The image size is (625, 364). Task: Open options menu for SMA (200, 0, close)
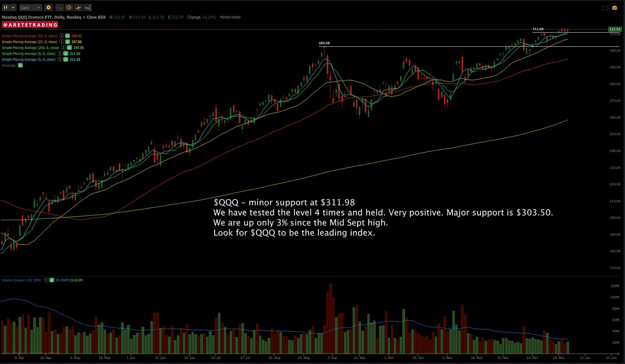(x=64, y=48)
